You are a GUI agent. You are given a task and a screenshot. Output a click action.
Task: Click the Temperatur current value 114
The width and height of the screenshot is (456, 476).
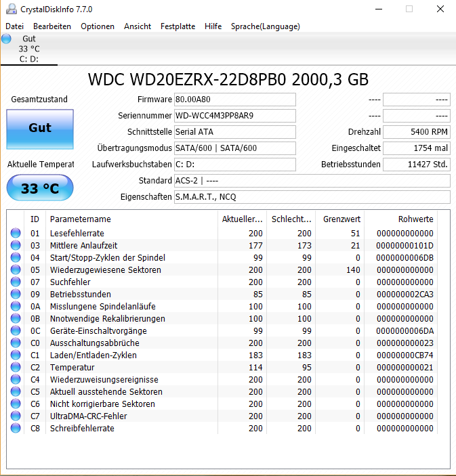[255, 367]
